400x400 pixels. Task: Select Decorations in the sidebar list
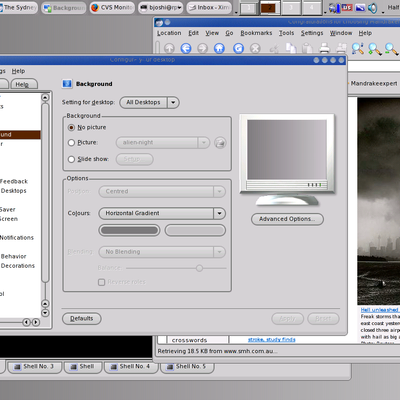coord(18,266)
